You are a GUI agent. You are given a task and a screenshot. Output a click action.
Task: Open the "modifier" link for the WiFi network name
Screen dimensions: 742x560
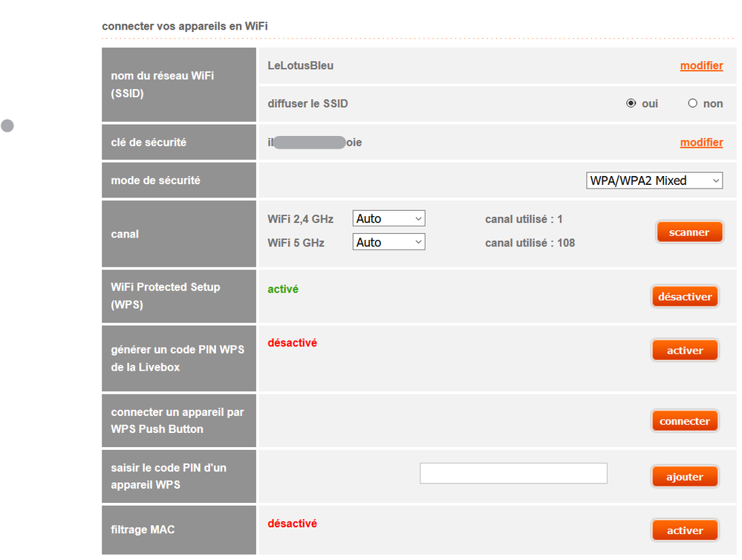click(x=700, y=65)
